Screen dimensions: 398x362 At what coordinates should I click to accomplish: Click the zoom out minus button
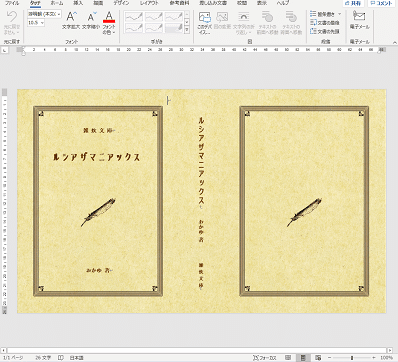(x=330, y=358)
